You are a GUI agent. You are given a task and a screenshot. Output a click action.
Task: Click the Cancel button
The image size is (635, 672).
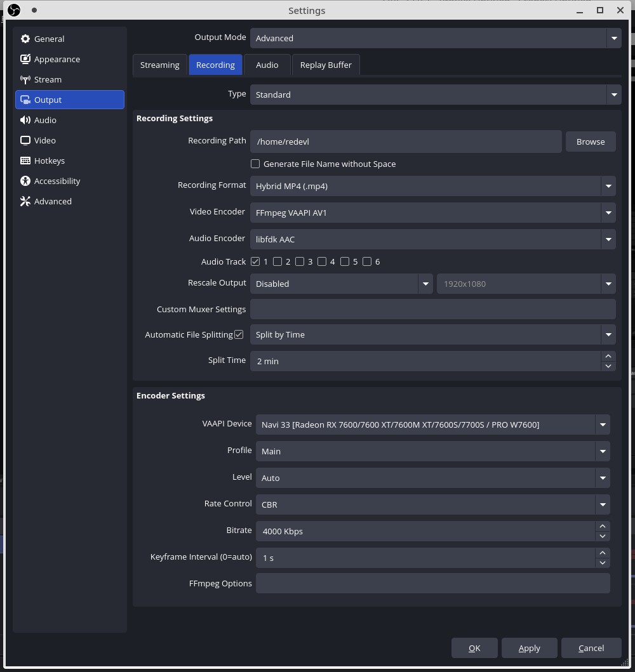(591, 648)
